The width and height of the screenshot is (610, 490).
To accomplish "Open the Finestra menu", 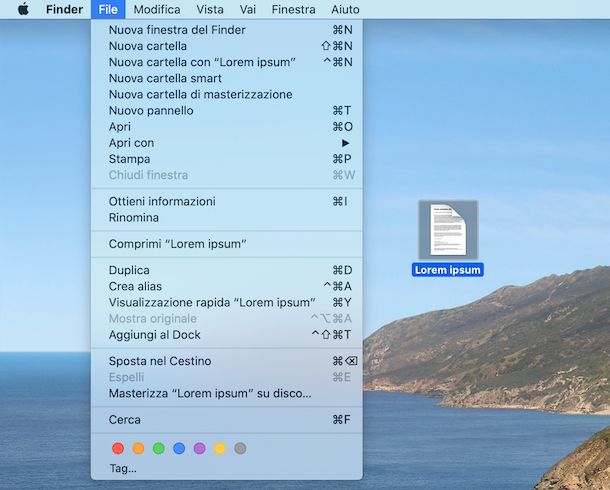I will (x=293, y=9).
